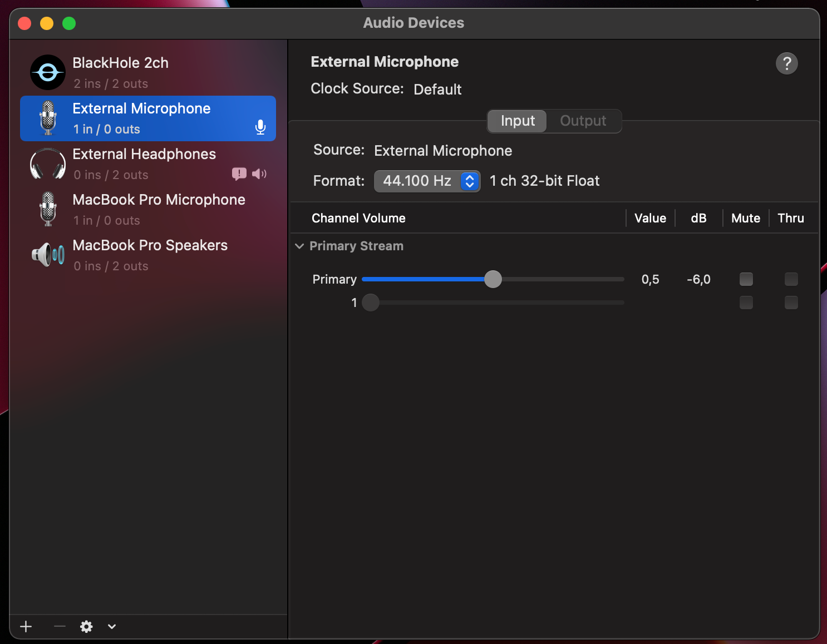Click the Source value External Microphone
Screen dimensions: 827x644
(443, 151)
